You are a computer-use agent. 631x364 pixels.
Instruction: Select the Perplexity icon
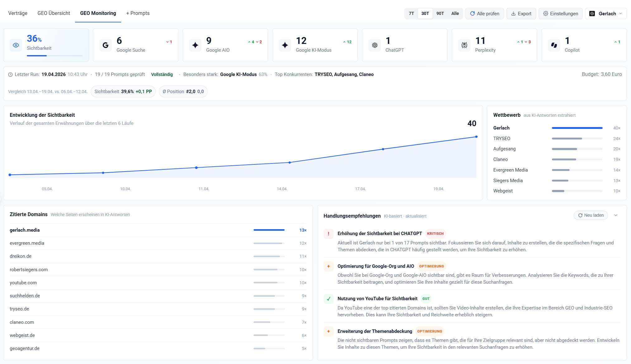pyautogui.click(x=464, y=45)
